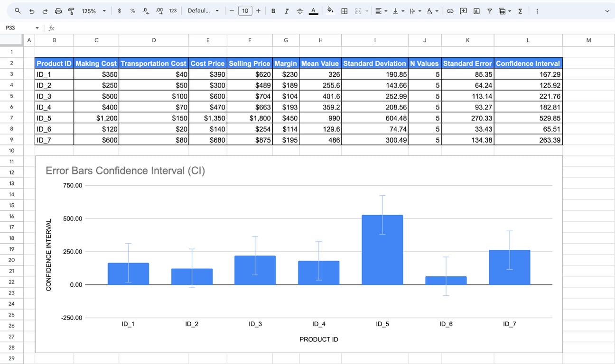The width and height of the screenshot is (615, 364).
Task: Click the functions sigma icon
Action: [520, 11]
